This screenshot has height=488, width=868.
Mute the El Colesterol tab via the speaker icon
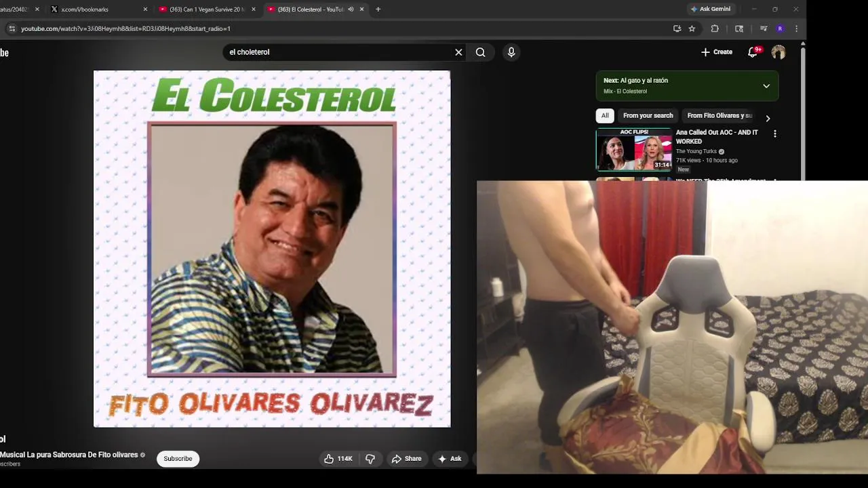[351, 9]
